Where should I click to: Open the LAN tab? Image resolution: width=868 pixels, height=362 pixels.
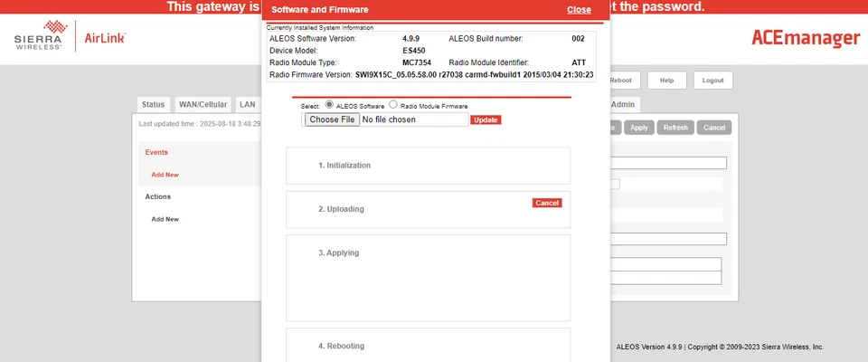248,105
